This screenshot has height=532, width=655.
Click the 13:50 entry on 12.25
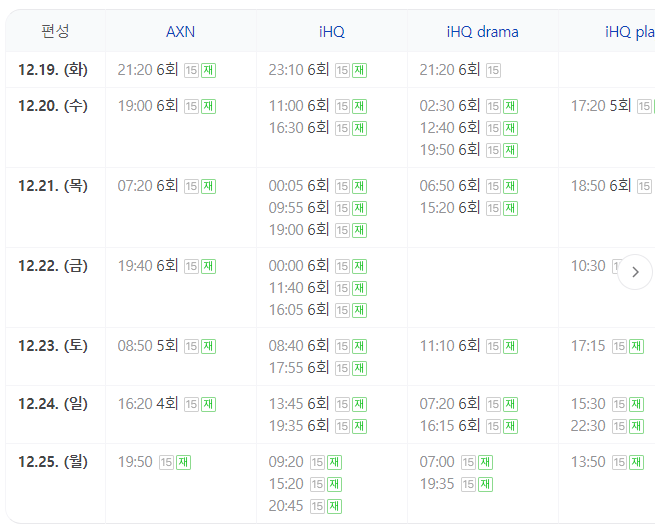point(607,462)
